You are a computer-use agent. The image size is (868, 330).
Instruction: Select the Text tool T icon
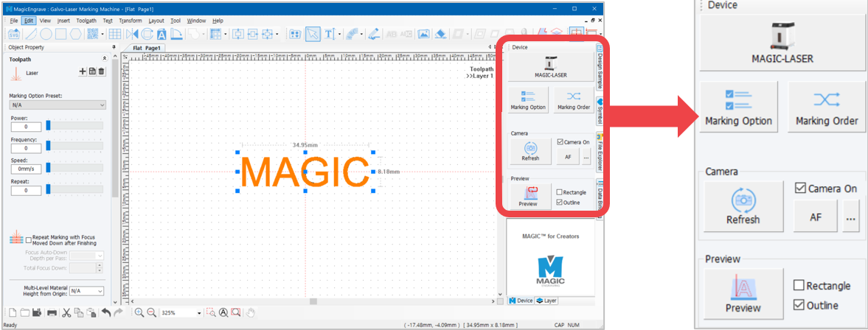[x=329, y=34]
